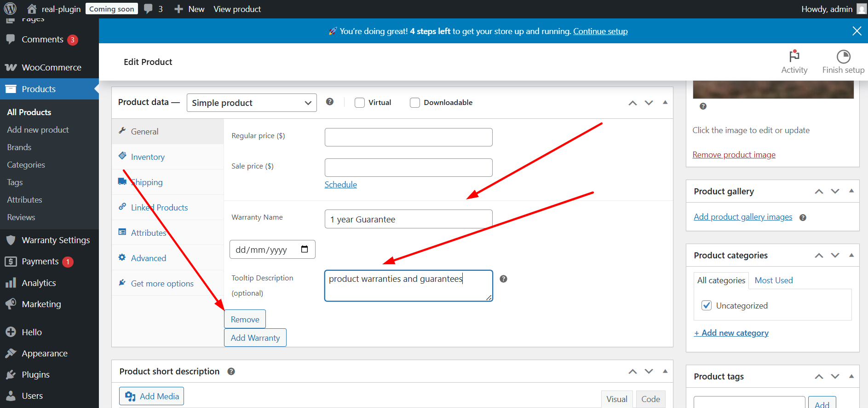Screen dimensions: 868x408
Task: Dismiss the store setup notice
Action: click(x=857, y=31)
